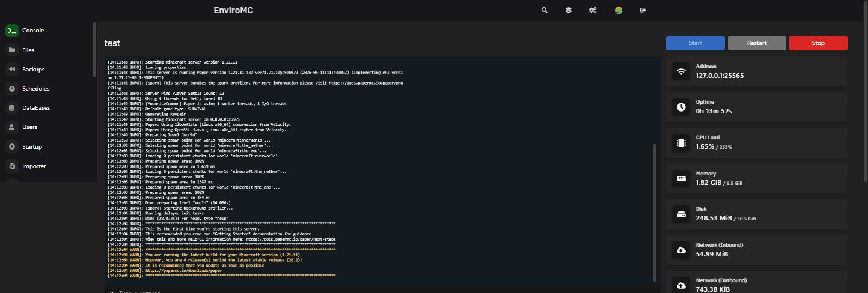Image resolution: width=868 pixels, height=293 pixels.
Task: Open the search icon in top bar
Action: tap(545, 10)
